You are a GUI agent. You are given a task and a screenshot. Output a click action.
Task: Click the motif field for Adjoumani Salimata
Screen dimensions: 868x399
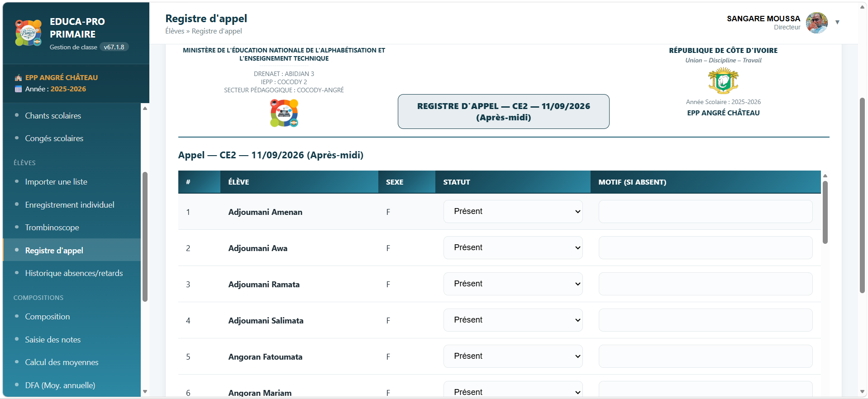coord(706,320)
